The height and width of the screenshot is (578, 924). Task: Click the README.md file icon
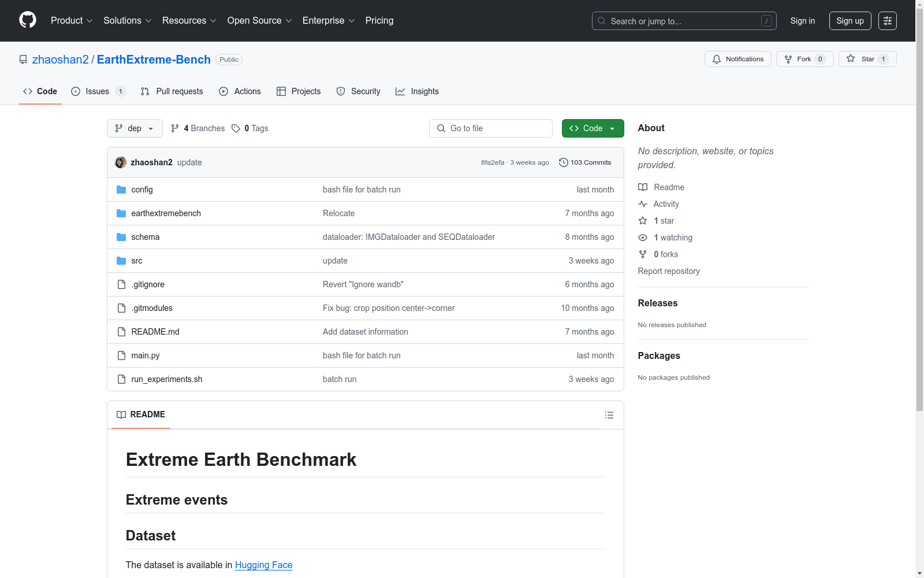(x=121, y=332)
